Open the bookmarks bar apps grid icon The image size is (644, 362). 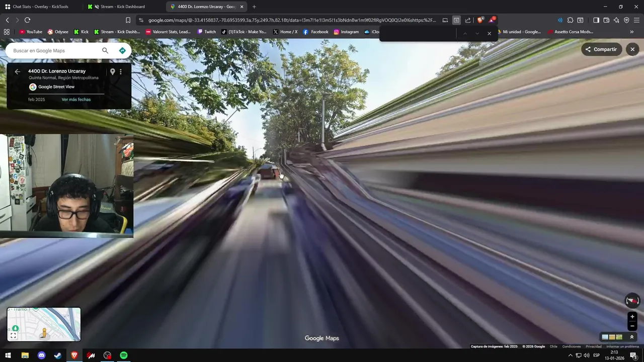[7, 32]
